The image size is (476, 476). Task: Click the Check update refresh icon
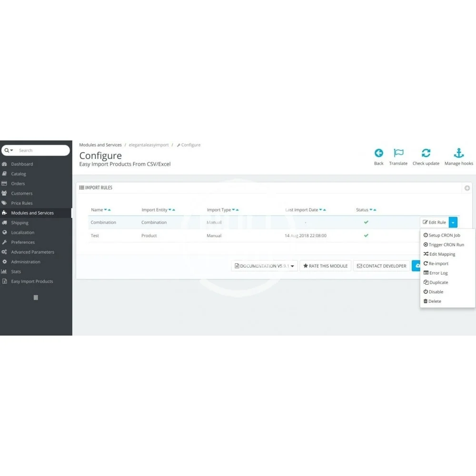point(426,153)
